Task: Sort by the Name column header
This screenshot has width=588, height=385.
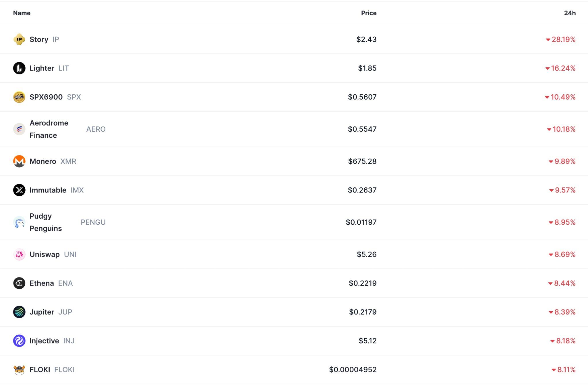Action: tap(22, 13)
